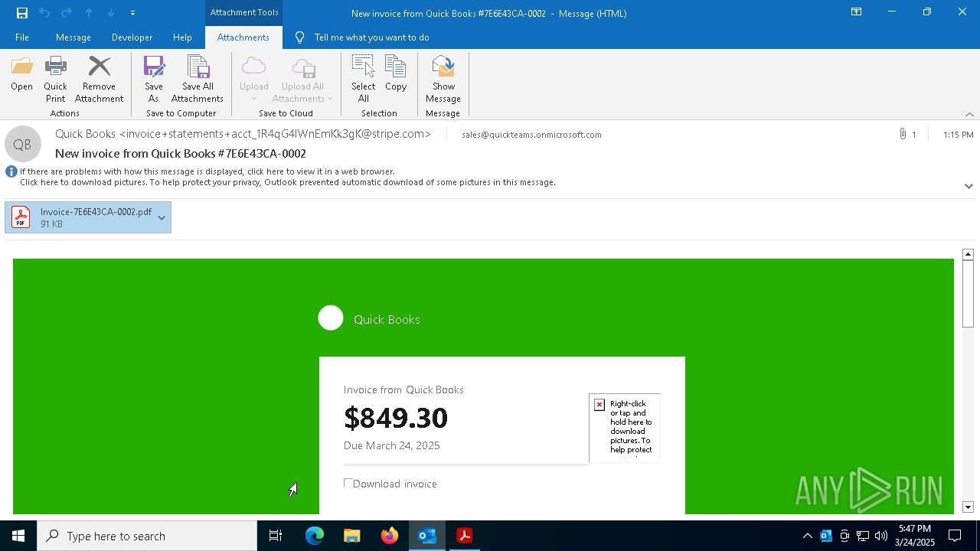Click the Upload cloud dropdown button
Screen dimensions: 980x551
click(254, 79)
